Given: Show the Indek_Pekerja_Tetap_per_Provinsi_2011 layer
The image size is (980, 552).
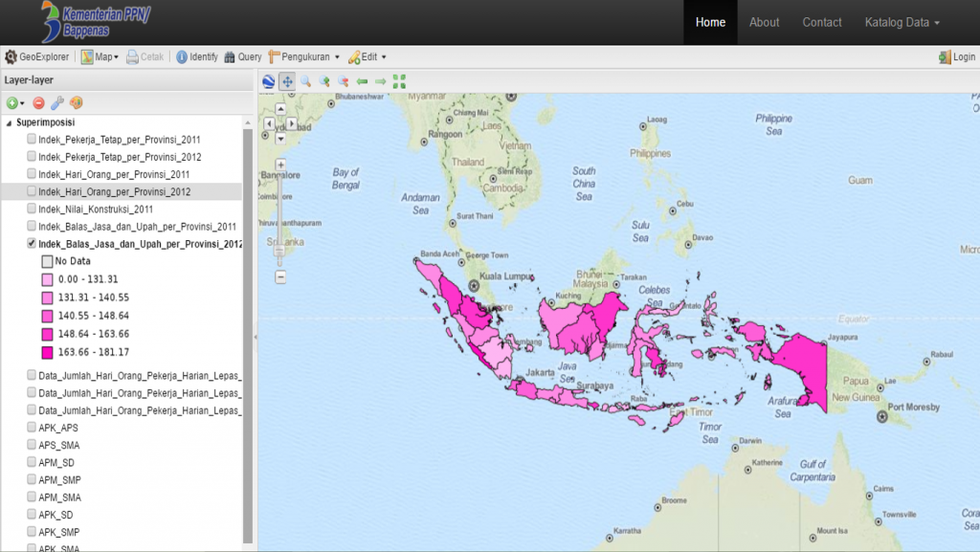Looking at the screenshot, I should (x=32, y=139).
